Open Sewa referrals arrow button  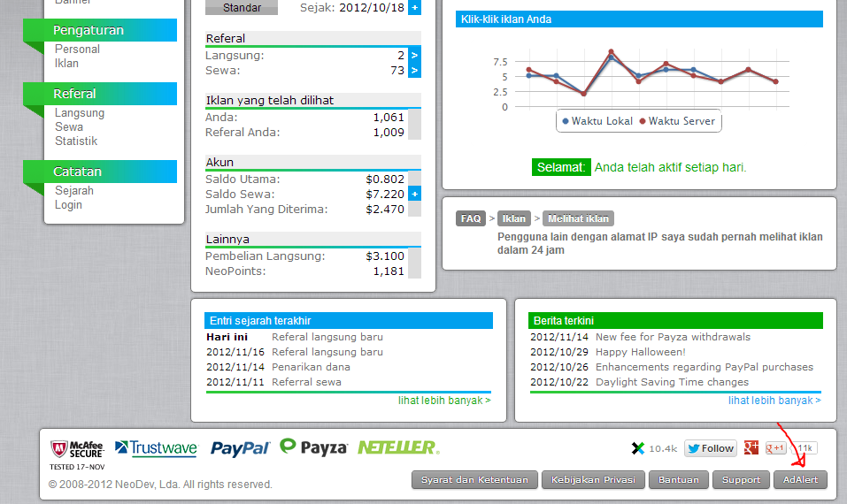[414, 70]
